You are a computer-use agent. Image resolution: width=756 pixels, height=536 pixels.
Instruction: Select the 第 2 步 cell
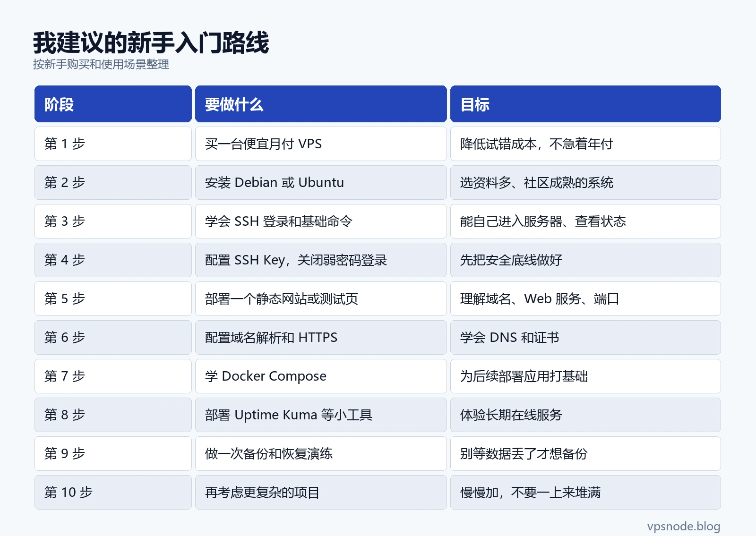(113, 182)
